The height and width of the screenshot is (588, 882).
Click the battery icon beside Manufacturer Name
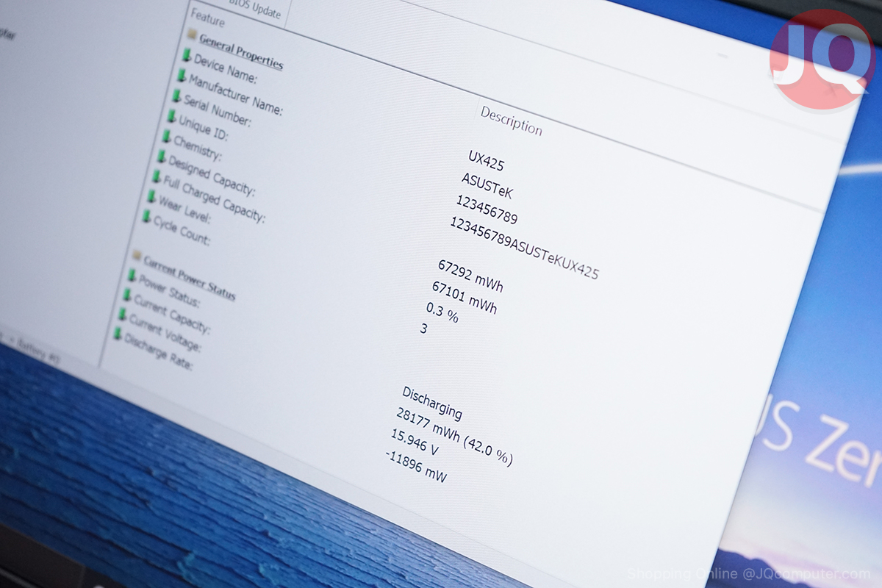(x=182, y=76)
